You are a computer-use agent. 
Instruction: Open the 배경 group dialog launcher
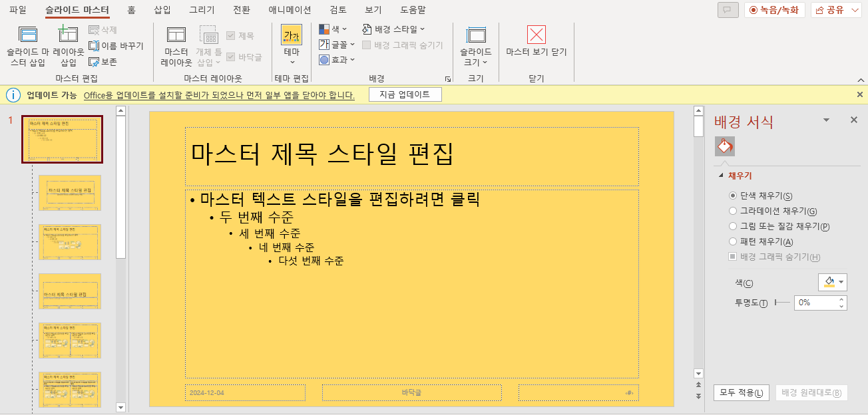pos(448,79)
